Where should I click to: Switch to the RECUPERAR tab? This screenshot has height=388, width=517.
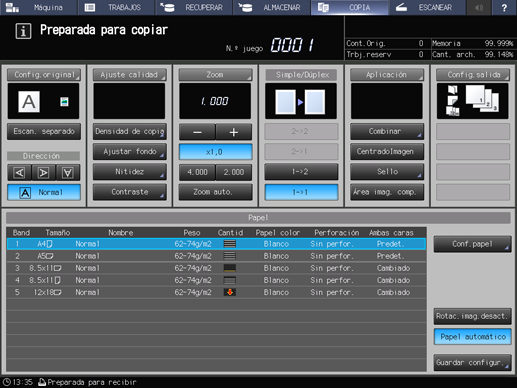[194, 7]
